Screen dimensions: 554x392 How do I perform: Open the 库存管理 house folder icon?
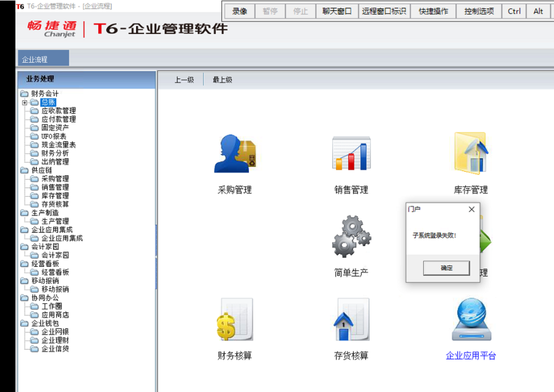(x=471, y=153)
